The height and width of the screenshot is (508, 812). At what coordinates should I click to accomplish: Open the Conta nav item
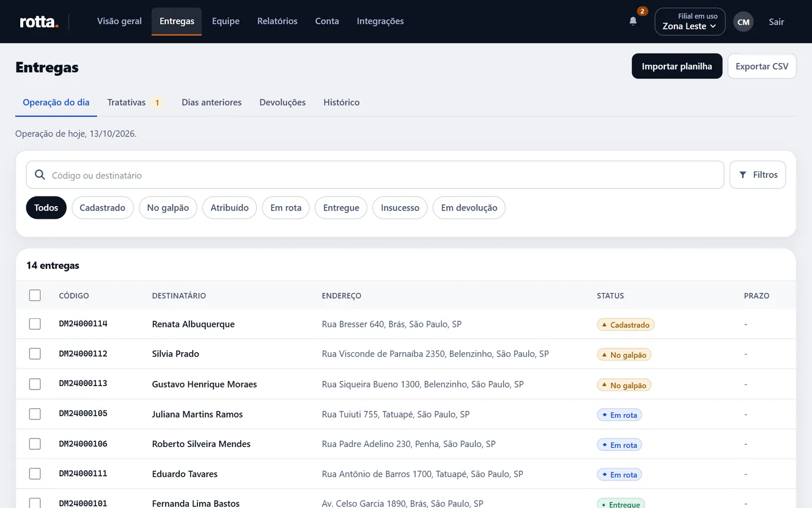[x=327, y=21]
